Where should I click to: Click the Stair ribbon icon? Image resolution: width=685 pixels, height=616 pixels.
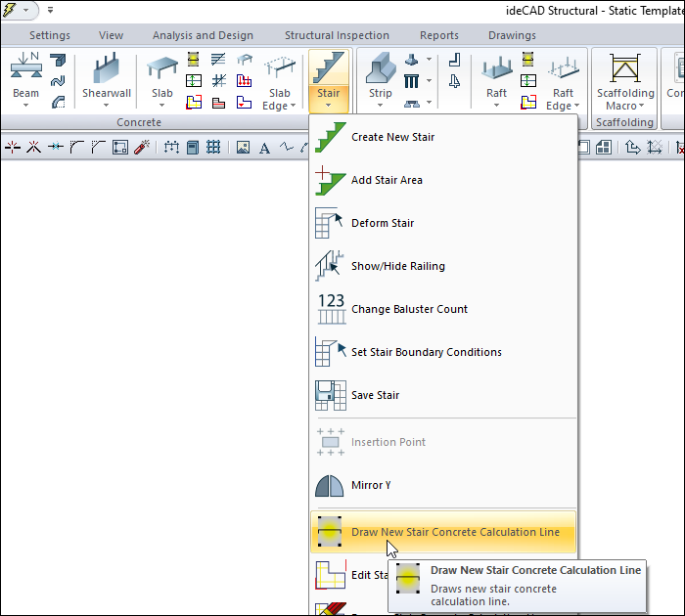point(329,67)
